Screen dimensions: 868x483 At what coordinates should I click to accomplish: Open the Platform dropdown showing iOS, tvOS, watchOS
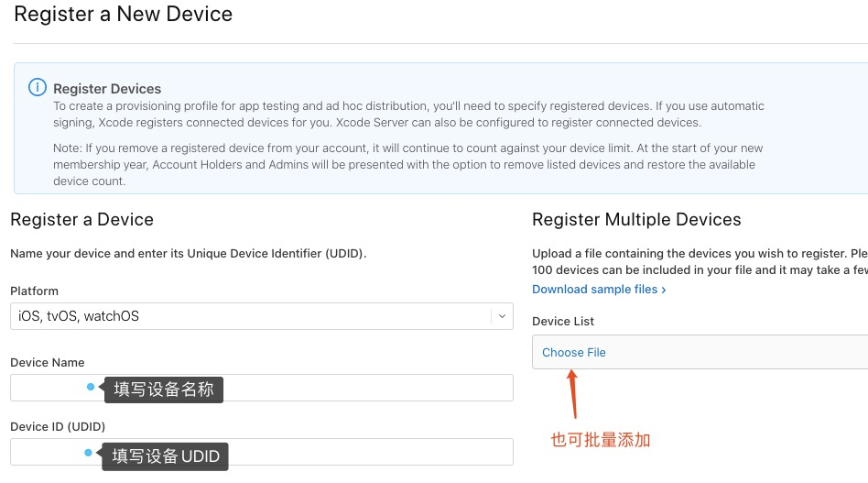click(261, 316)
